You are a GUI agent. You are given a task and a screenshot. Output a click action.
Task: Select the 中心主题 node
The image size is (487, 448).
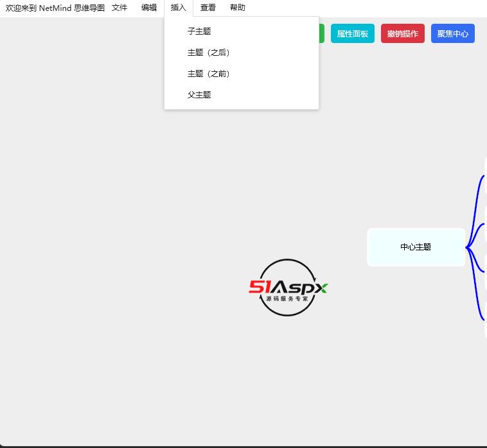[416, 247]
